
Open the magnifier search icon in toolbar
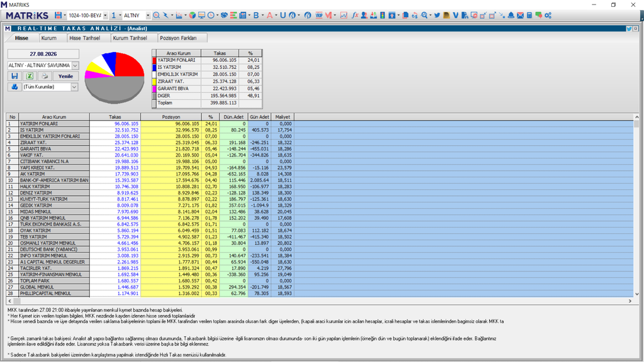(156, 15)
